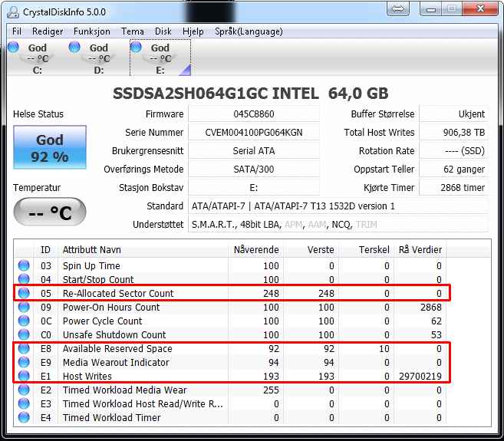Screen dimensions: 504x441
Task: Click the Total Host Writes value 906,38 TB
Action: [453, 133]
